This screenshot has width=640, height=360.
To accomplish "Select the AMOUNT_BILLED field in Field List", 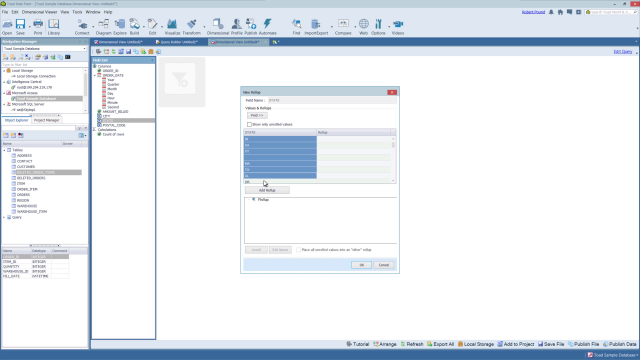I will click(115, 111).
